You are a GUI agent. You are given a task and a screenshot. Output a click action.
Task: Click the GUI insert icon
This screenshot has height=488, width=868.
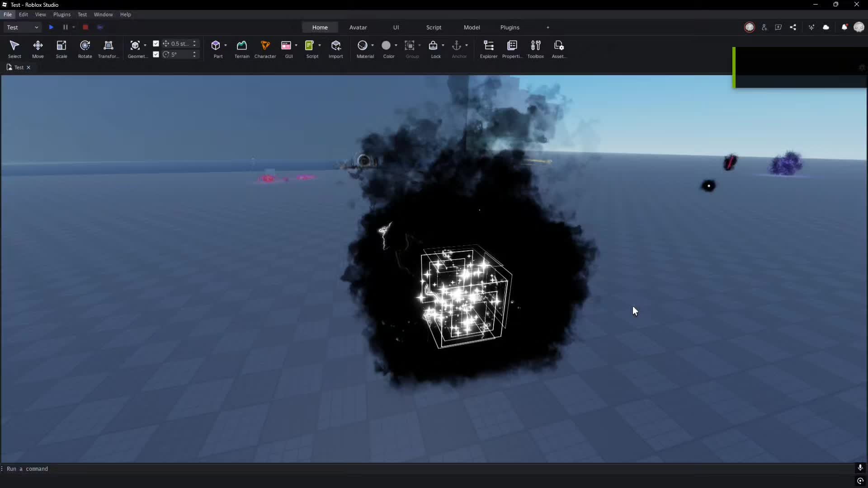pyautogui.click(x=286, y=46)
